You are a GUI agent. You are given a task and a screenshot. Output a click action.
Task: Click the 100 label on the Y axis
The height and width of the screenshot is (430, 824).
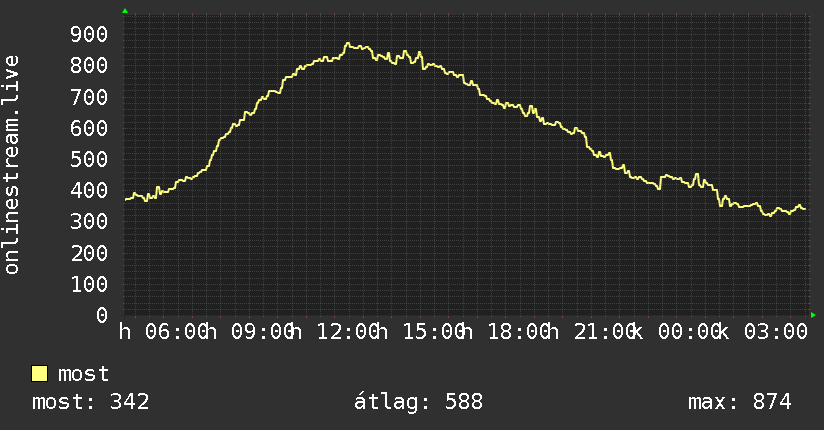coord(89,284)
